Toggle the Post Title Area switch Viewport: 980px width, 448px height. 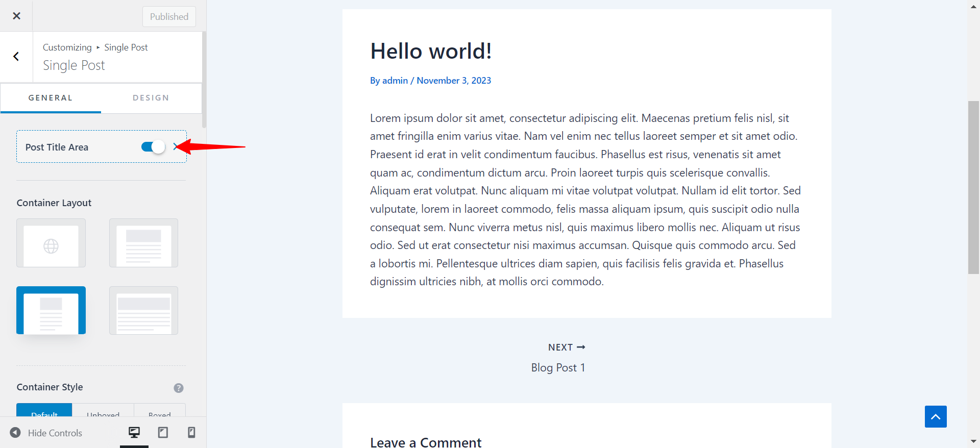(153, 147)
